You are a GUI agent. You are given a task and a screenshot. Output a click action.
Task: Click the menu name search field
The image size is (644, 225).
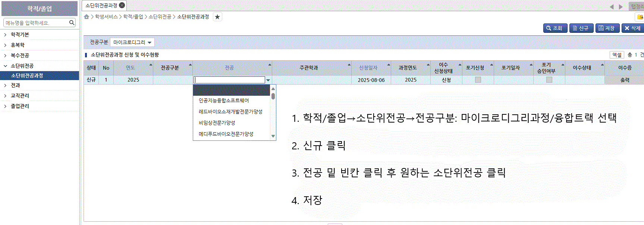pos(36,23)
